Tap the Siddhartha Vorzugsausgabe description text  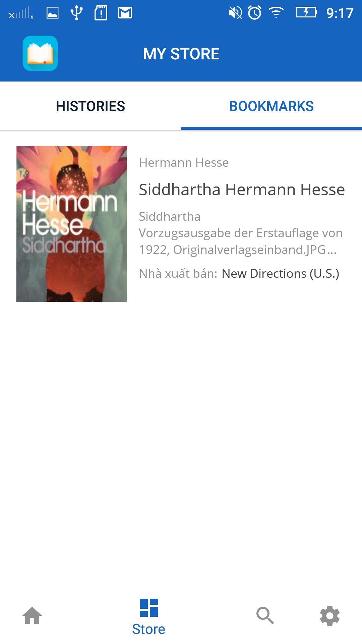(x=241, y=233)
